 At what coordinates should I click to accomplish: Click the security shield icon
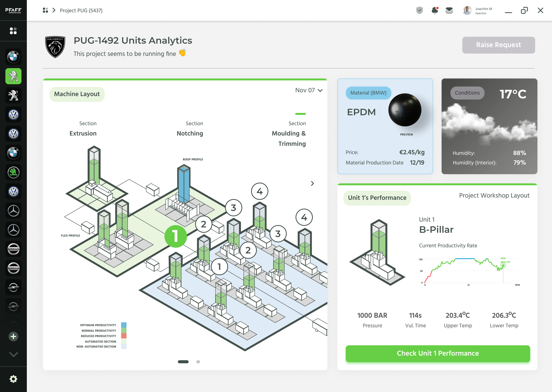[x=419, y=11]
